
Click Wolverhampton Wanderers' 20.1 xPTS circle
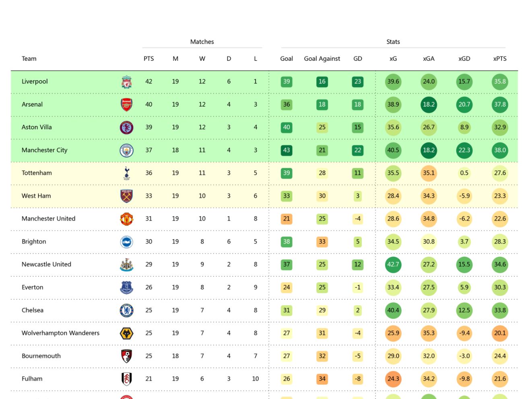pos(500,333)
